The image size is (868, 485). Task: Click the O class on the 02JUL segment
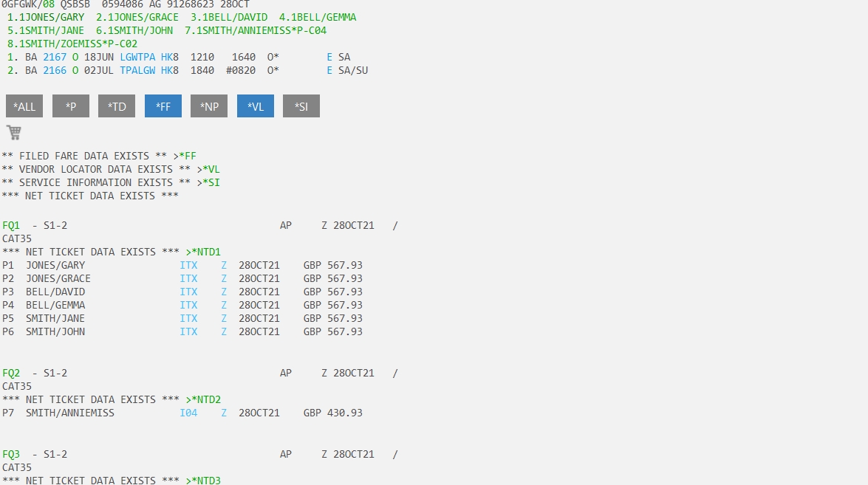click(75, 70)
